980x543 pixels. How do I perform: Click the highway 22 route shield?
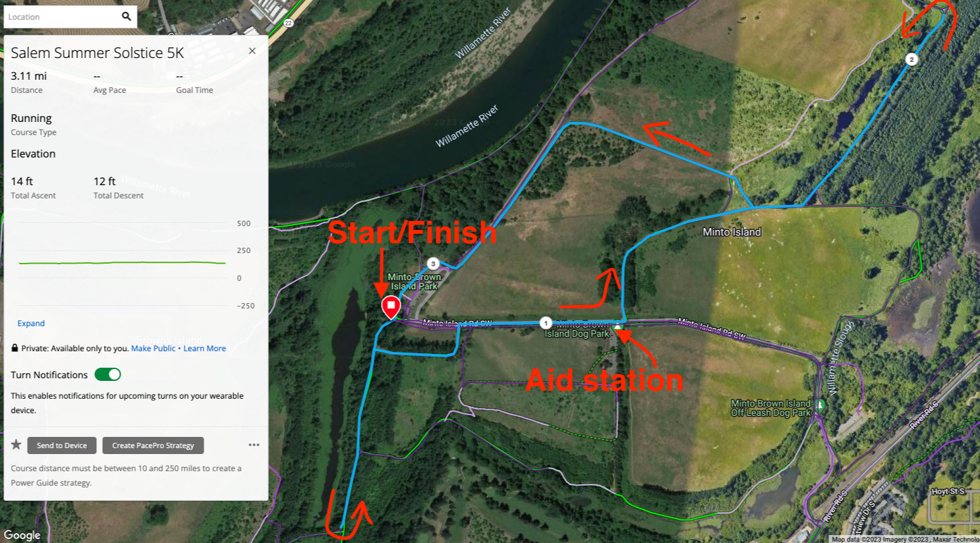point(288,23)
